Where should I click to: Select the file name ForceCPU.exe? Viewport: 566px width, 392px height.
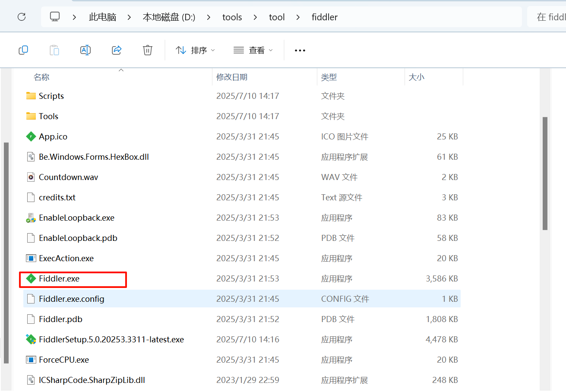pos(64,360)
